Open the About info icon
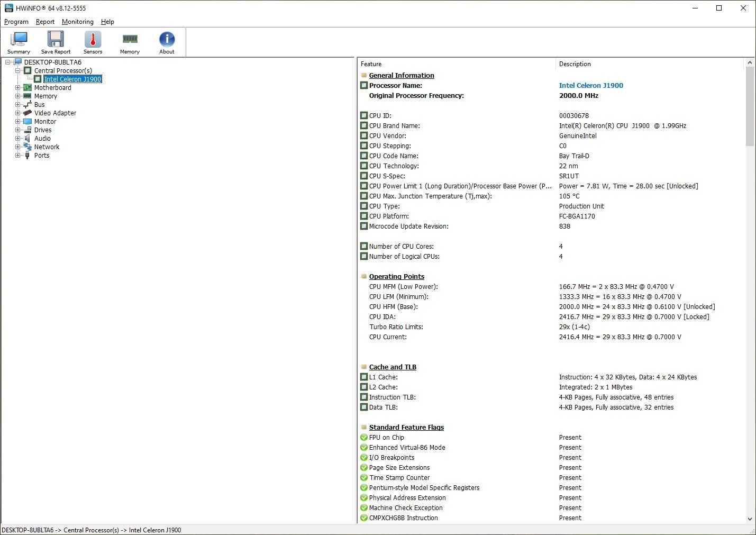The image size is (756, 535). coord(167,40)
